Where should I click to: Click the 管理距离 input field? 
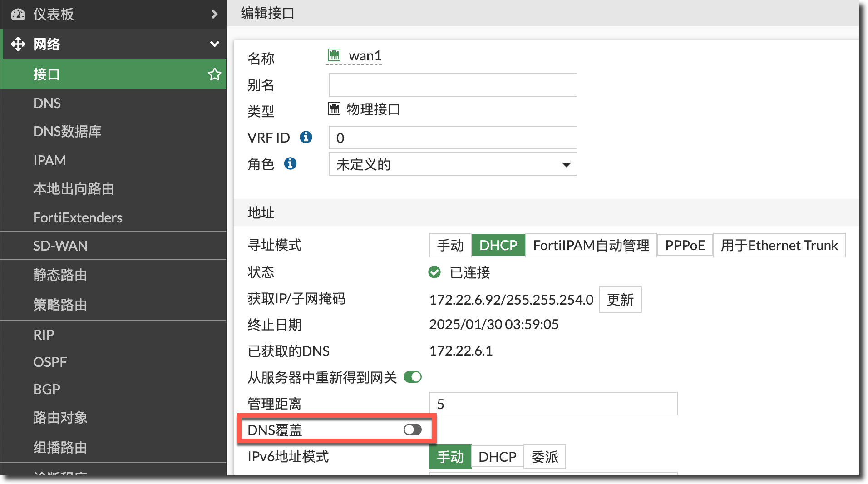point(553,404)
